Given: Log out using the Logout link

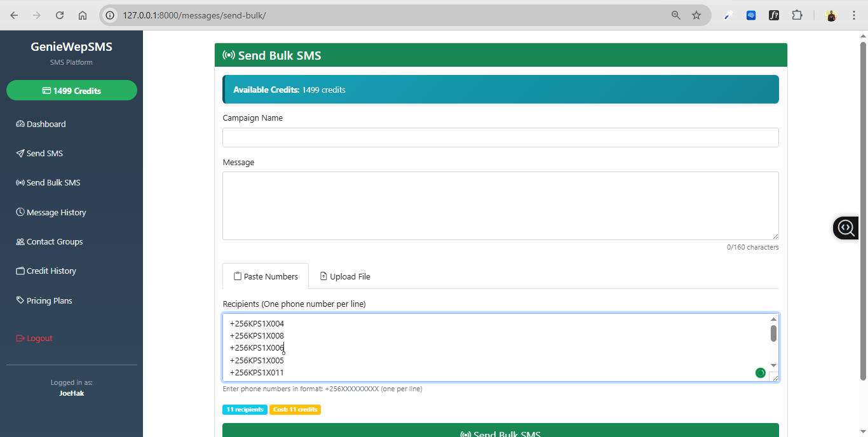Looking at the screenshot, I should pyautogui.click(x=39, y=339).
